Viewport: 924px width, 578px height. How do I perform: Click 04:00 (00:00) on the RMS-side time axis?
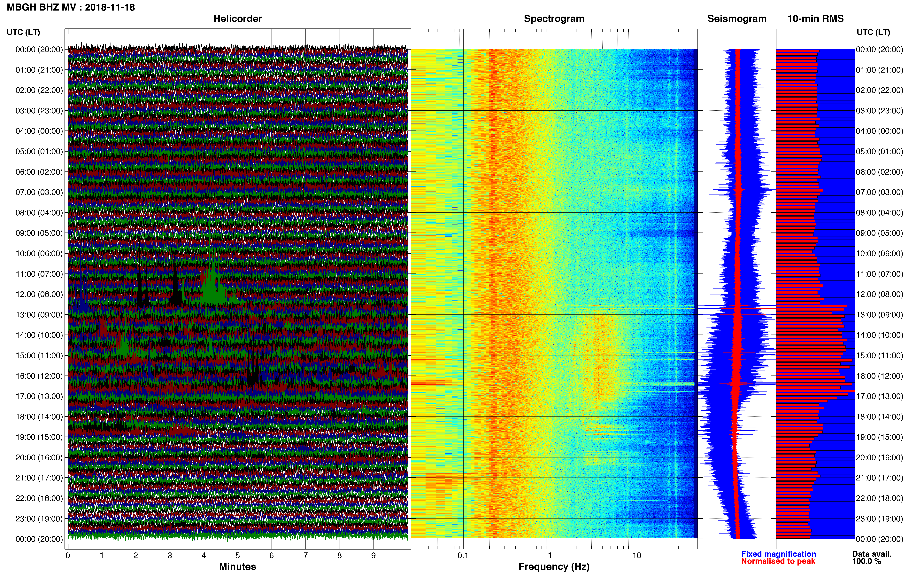[879, 131]
